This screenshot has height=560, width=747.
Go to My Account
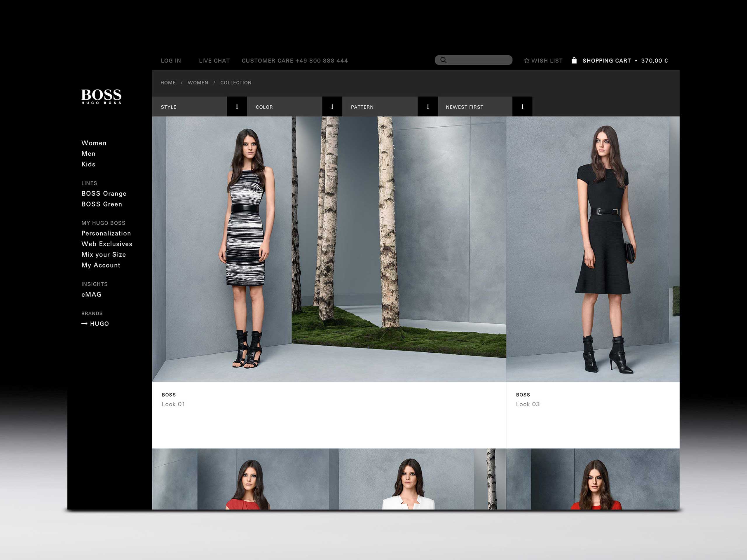coord(101,265)
